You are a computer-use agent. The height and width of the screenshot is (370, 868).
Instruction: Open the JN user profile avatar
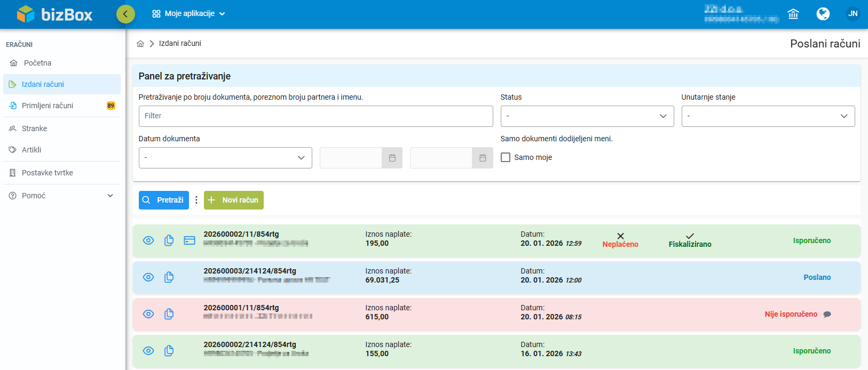[853, 14]
